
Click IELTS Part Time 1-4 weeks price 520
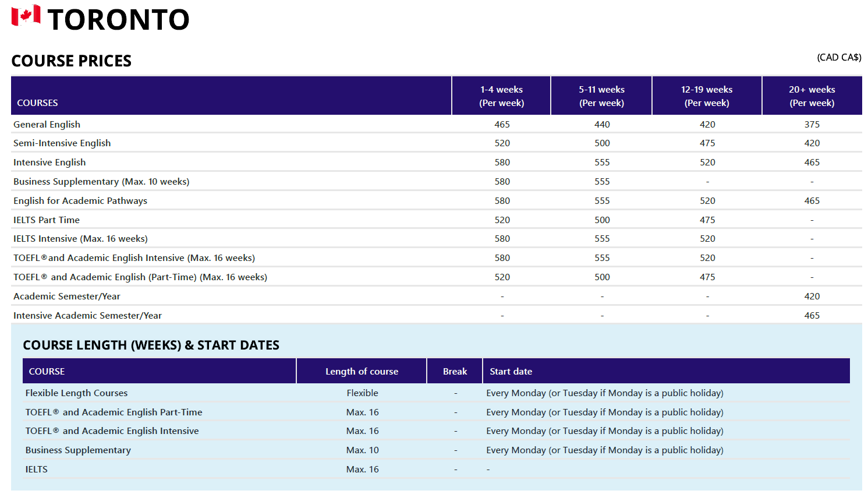pos(502,220)
